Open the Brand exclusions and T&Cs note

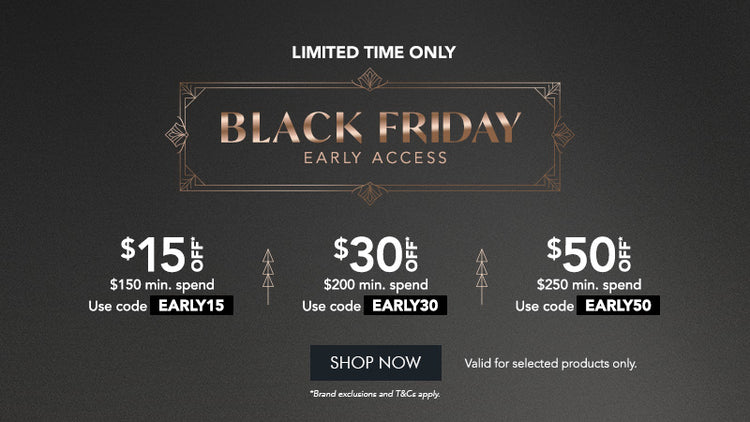click(375, 394)
